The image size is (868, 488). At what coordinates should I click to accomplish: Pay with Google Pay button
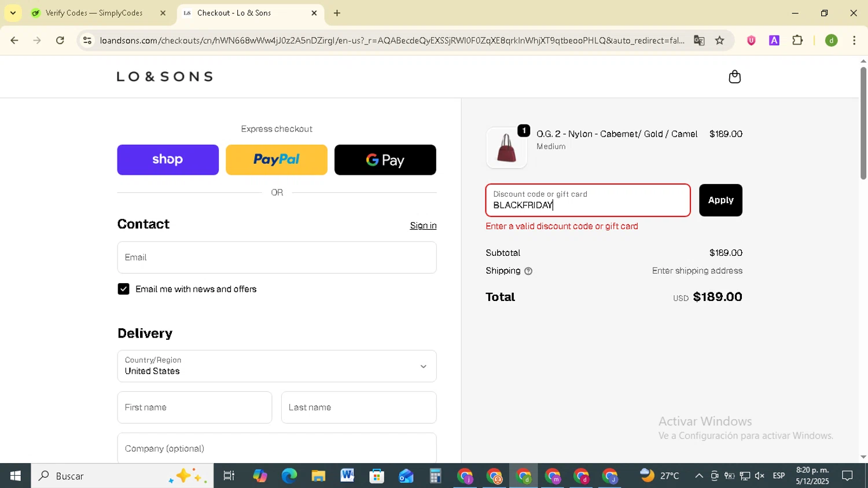(385, 160)
